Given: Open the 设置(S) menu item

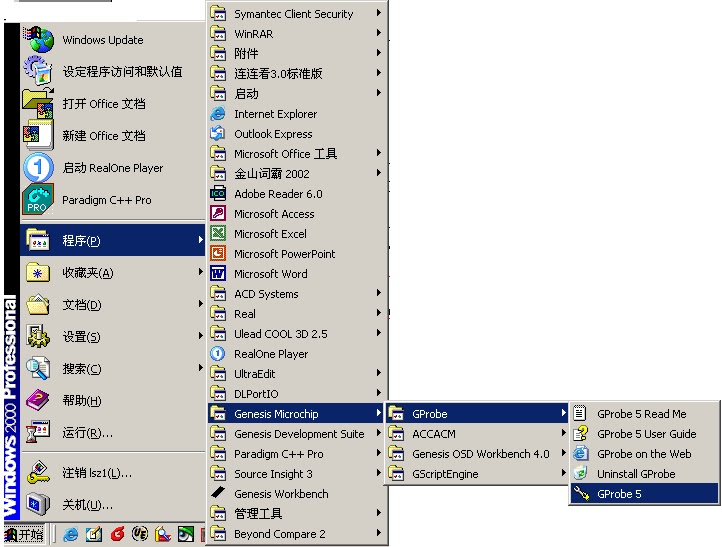Looking at the screenshot, I should (112, 337).
